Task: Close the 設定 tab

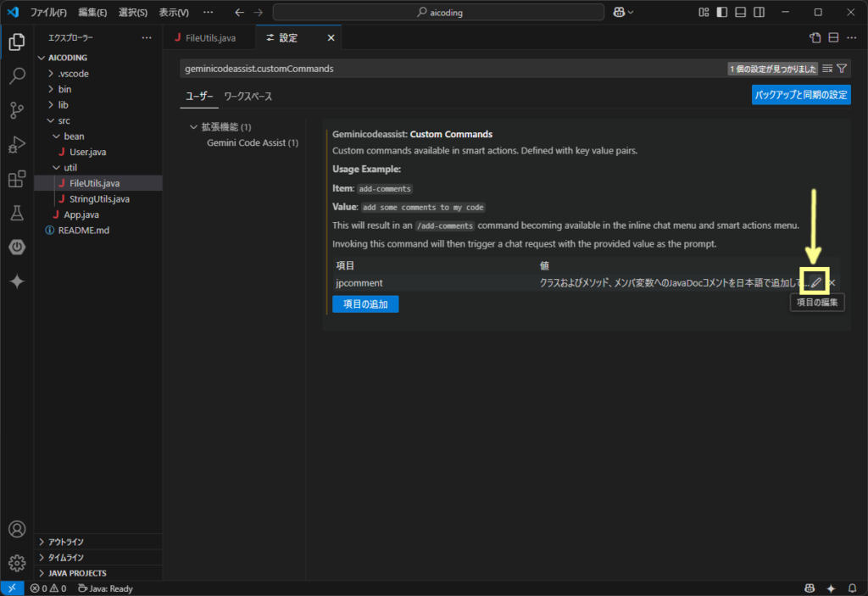Action: click(x=331, y=37)
